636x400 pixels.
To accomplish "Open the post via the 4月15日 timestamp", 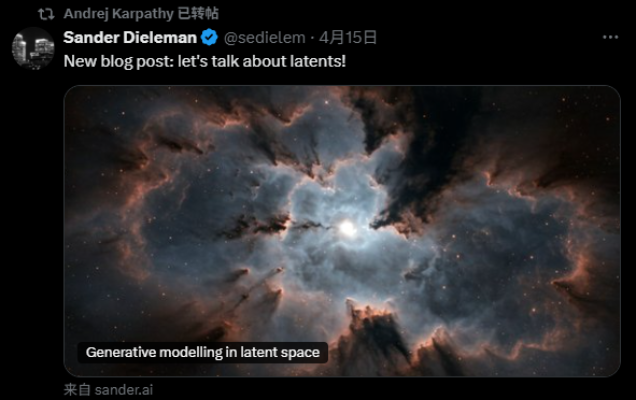I will point(348,38).
